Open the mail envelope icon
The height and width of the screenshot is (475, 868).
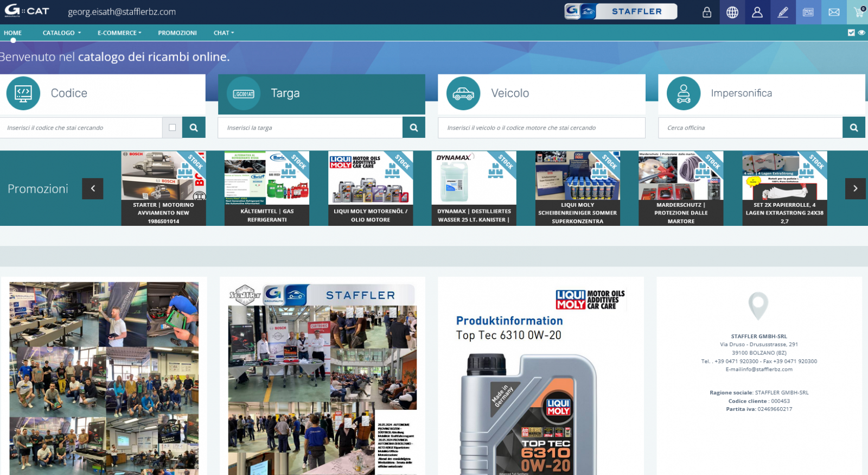pos(834,12)
